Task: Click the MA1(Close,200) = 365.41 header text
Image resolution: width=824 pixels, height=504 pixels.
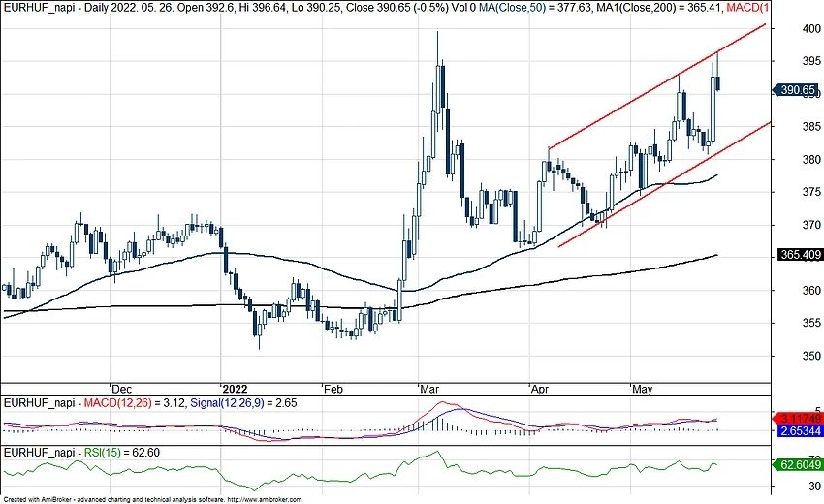Action: 659,8
